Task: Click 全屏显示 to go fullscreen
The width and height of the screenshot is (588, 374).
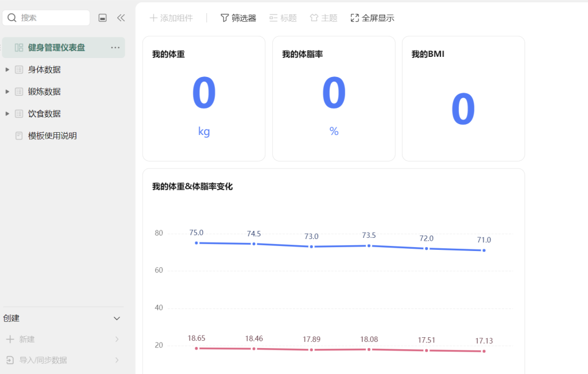Action: (372, 18)
